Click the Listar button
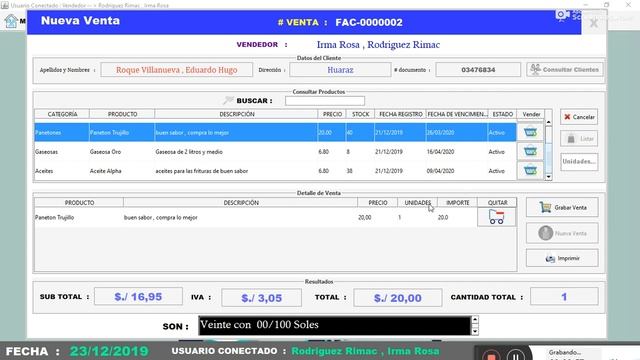The image size is (640, 360). coord(579,139)
